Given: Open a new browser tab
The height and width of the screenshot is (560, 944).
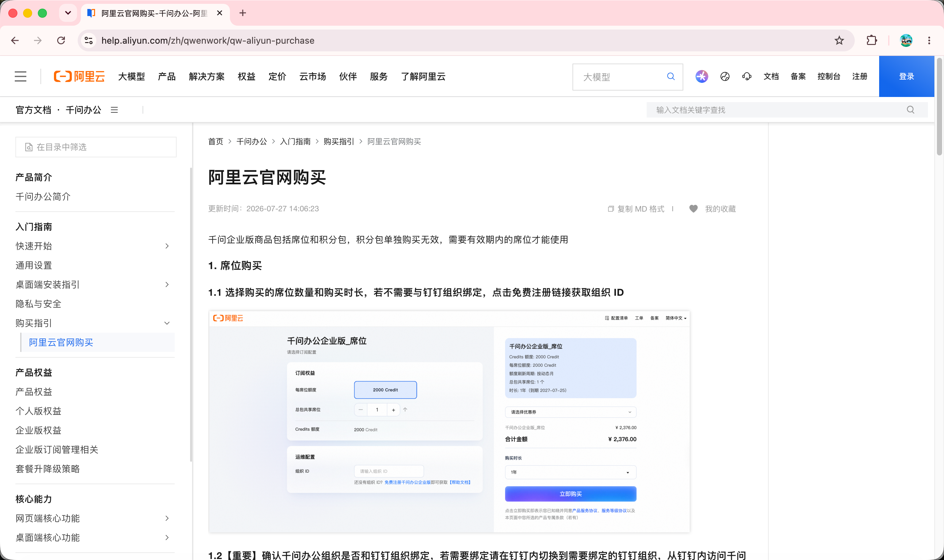Looking at the screenshot, I should (x=243, y=13).
